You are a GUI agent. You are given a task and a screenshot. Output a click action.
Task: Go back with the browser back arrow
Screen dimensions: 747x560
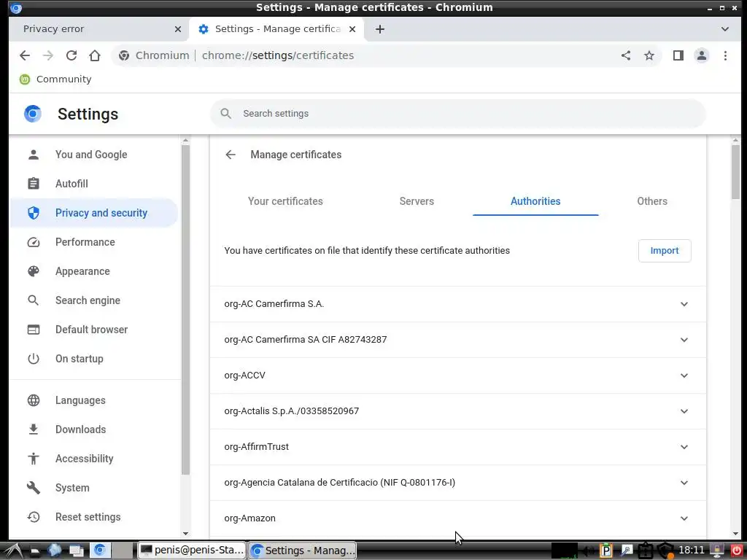pos(25,55)
